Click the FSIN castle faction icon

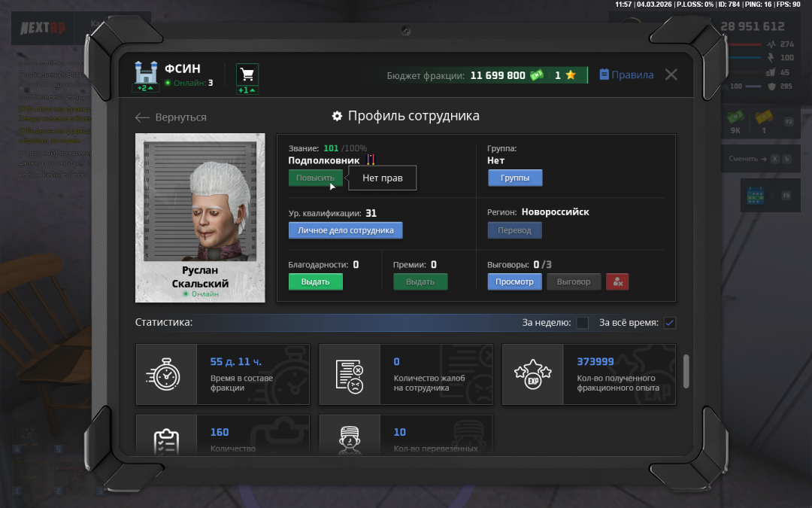pyautogui.click(x=145, y=72)
